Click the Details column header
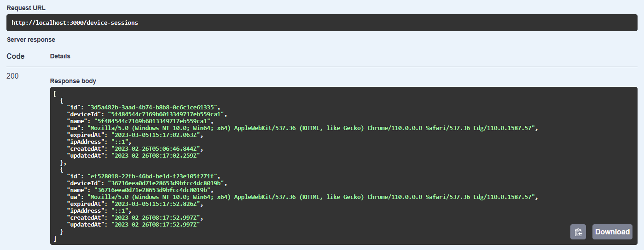Image resolution: width=644 pixels, height=250 pixels. point(60,57)
